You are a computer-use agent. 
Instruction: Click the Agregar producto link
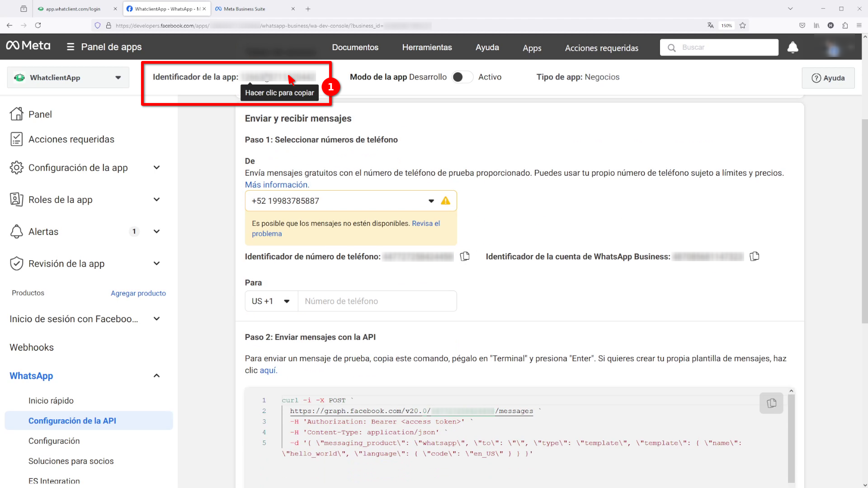(x=138, y=293)
